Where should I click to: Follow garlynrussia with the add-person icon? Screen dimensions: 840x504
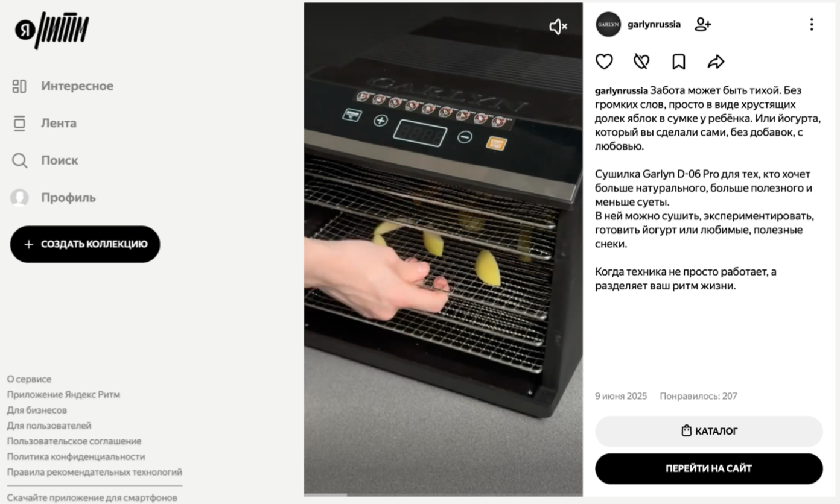pos(703,24)
